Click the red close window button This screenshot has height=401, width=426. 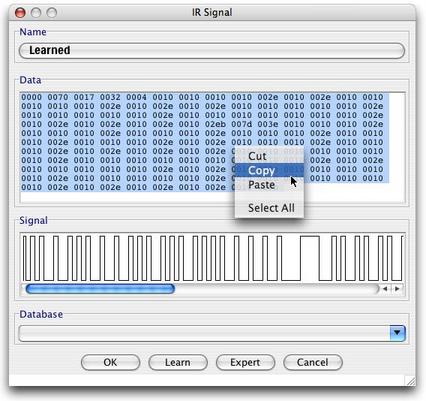[20, 13]
